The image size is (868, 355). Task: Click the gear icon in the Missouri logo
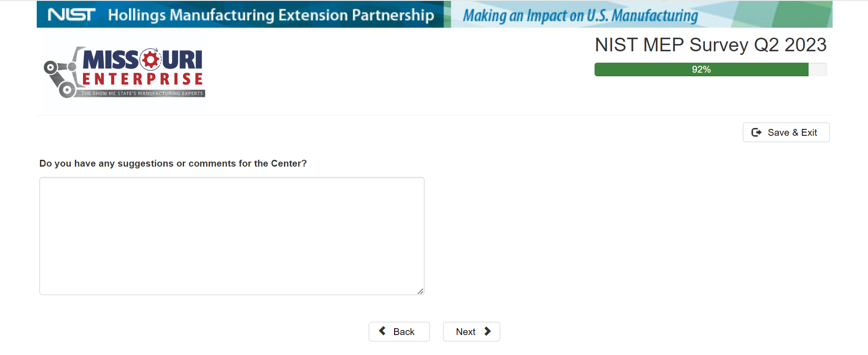tap(150, 59)
